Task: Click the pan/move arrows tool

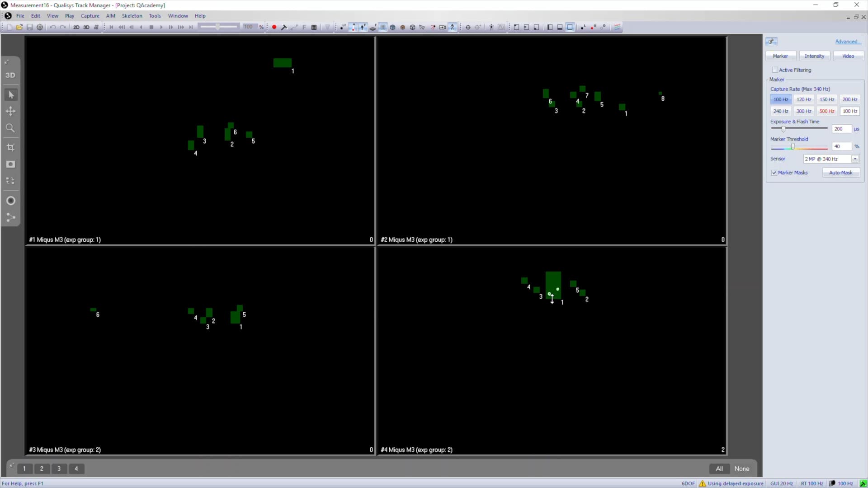Action: tap(10, 111)
